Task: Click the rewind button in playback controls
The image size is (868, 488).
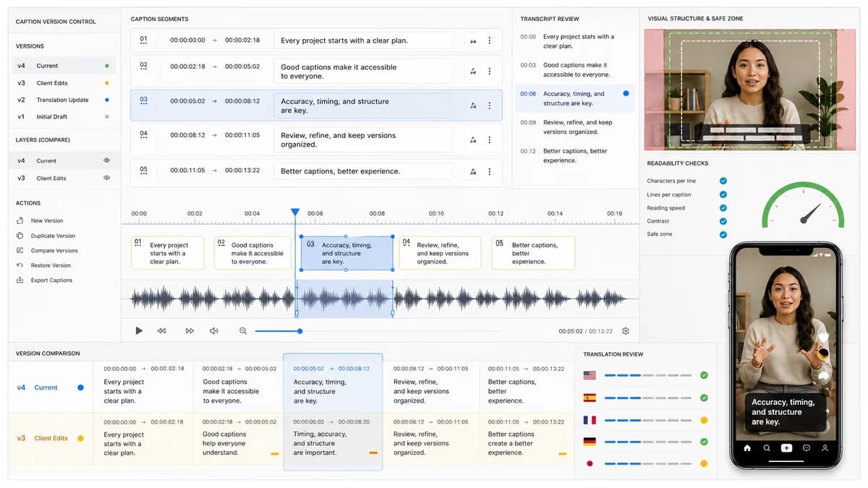Action: coord(161,330)
